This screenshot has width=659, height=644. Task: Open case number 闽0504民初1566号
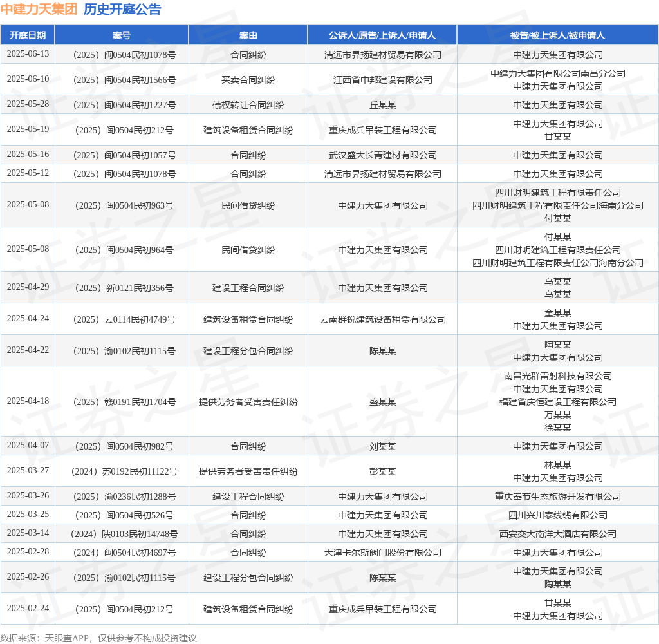pos(122,80)
